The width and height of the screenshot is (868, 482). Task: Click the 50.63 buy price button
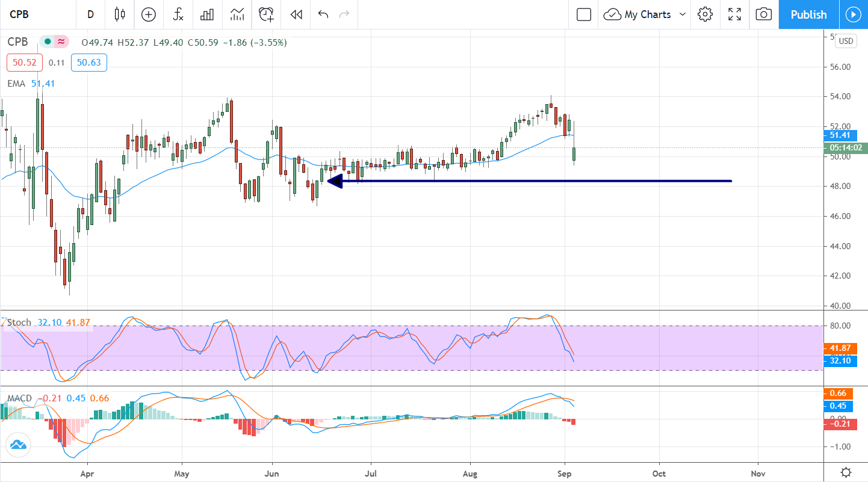[89, 63]
